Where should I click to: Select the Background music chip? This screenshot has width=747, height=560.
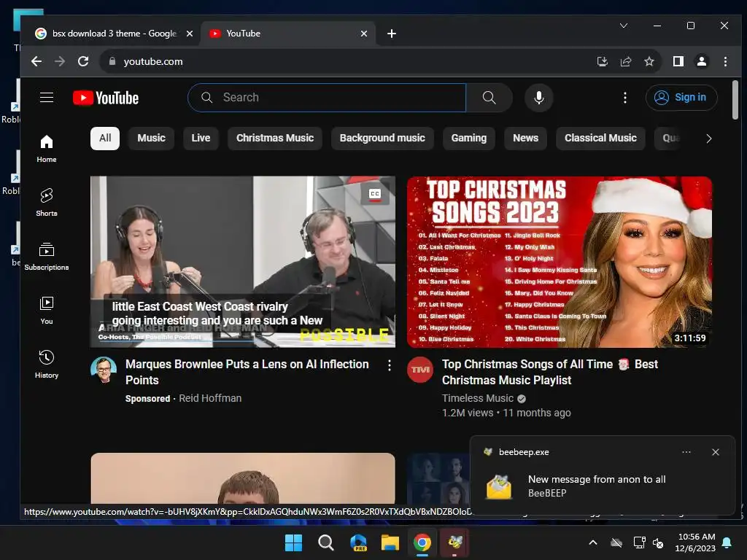[382, 138]
